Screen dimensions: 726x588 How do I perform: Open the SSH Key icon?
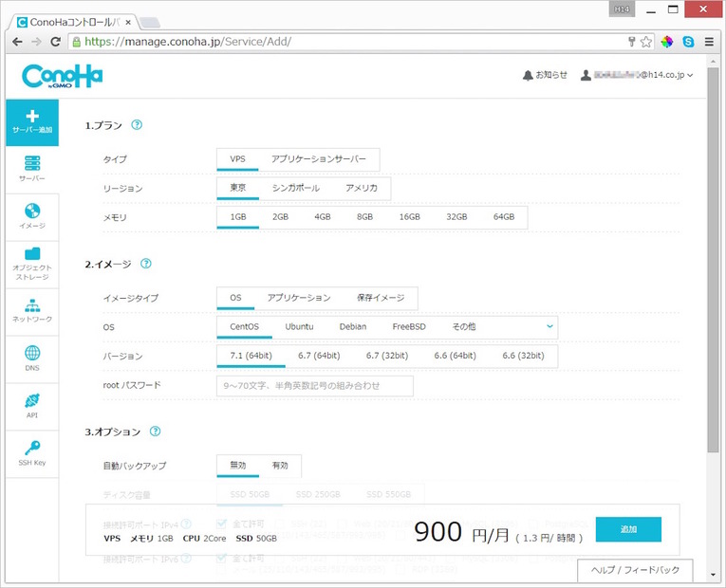click(x=32, y=448)
